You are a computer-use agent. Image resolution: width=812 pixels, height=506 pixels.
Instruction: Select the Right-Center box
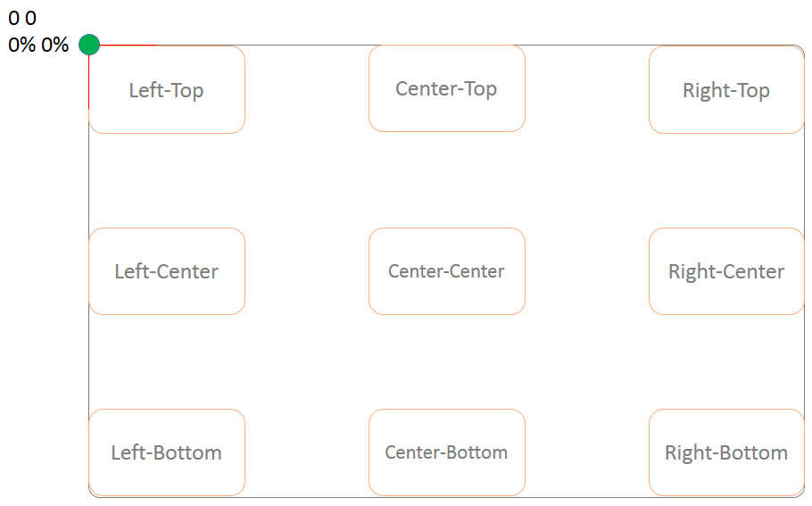click(x=726, y=271)
